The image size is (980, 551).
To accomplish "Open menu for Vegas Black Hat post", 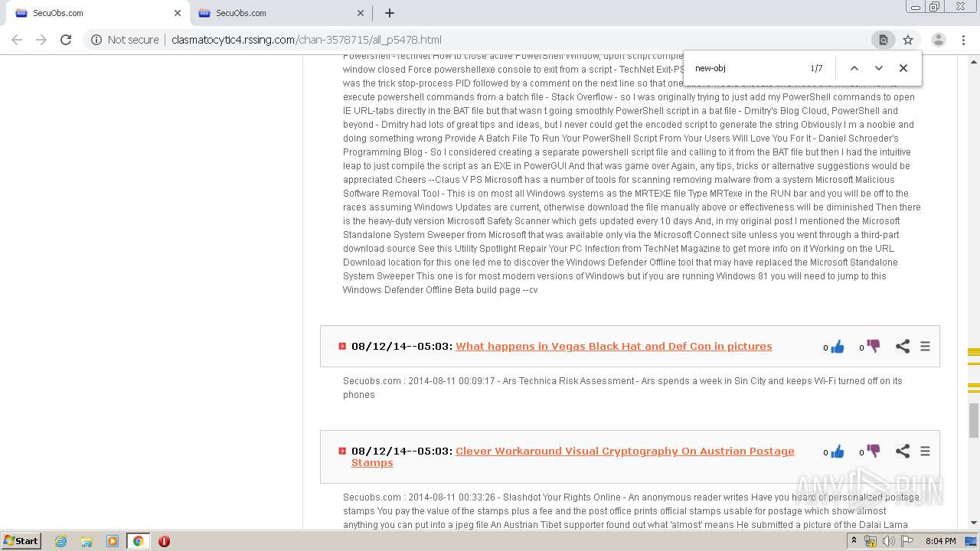I will coord(925,347).
